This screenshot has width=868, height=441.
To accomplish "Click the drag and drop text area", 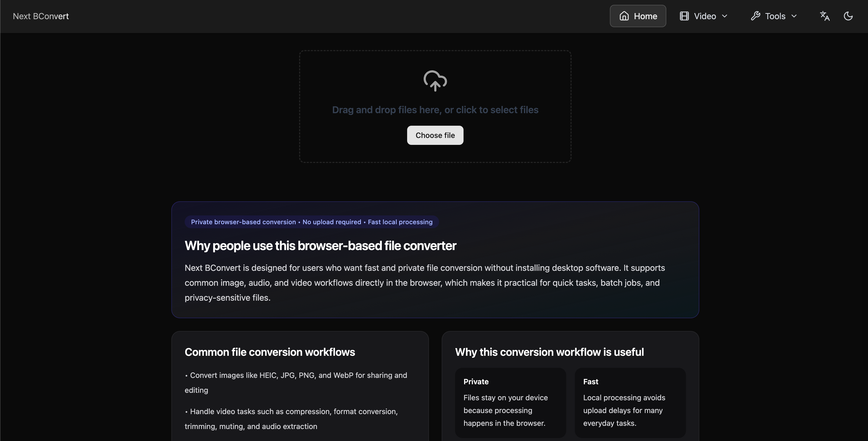I will coord(435,110).
